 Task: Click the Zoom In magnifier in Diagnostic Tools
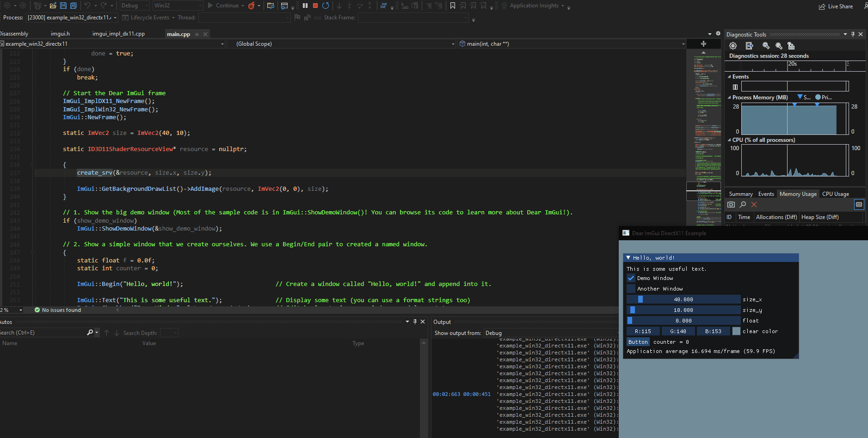[x=767, y=45]
